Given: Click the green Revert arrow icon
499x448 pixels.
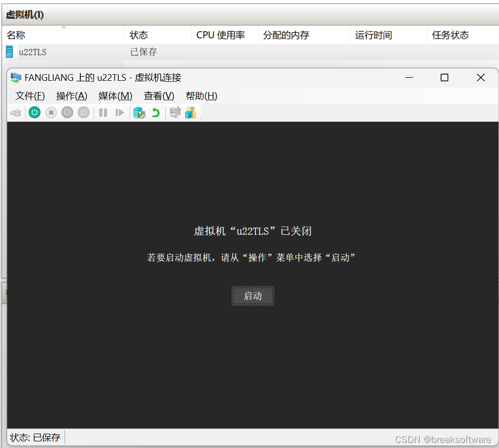Looking at the screenshot, I should click(x=156, y=113).
